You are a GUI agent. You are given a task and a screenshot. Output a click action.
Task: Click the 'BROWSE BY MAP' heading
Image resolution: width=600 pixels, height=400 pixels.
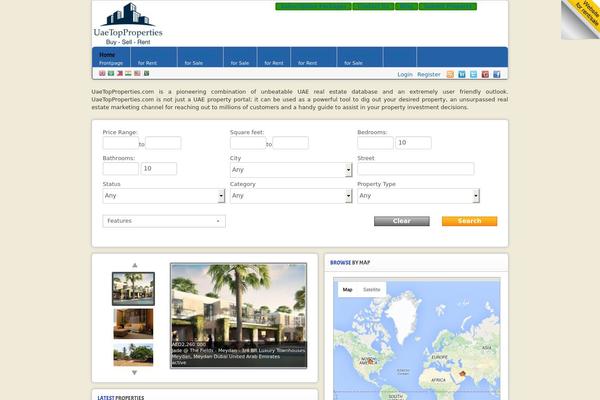(x=350, y=263)
